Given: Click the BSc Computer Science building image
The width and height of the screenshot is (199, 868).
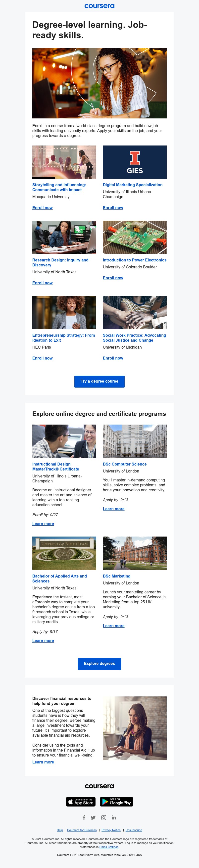Looking at the screenshot, I should [x=135, y=441].
